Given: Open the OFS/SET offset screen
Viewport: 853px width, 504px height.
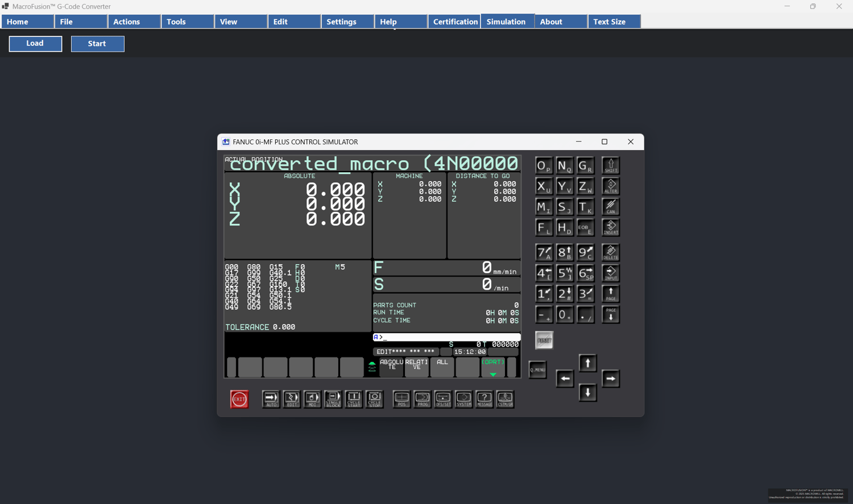Looking at the screenshot, I should pyautogui.click(x=443, y=399).
